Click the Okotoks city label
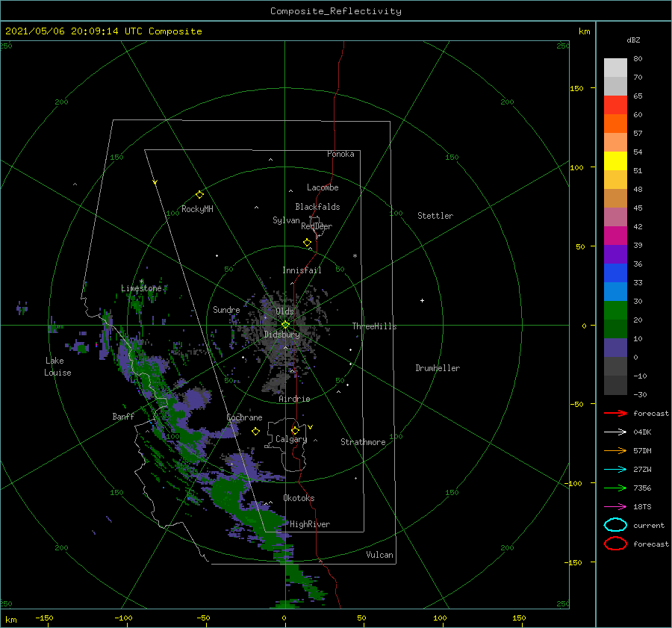 299,497
